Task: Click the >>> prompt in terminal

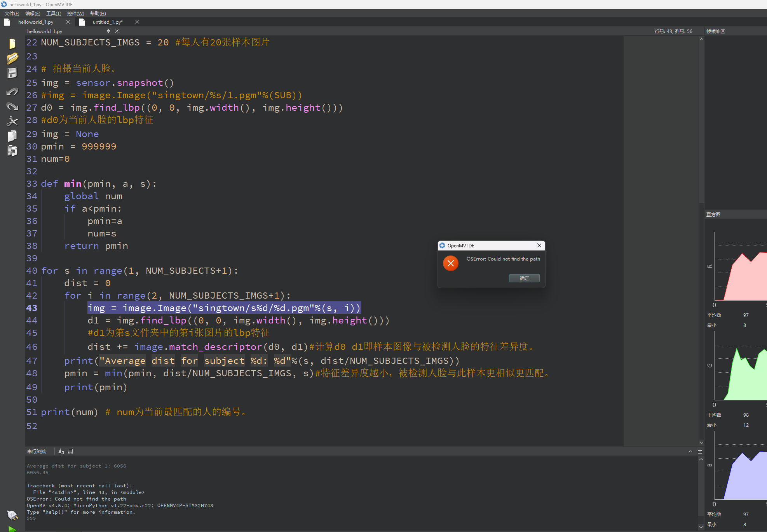Action: click(31, 519)
